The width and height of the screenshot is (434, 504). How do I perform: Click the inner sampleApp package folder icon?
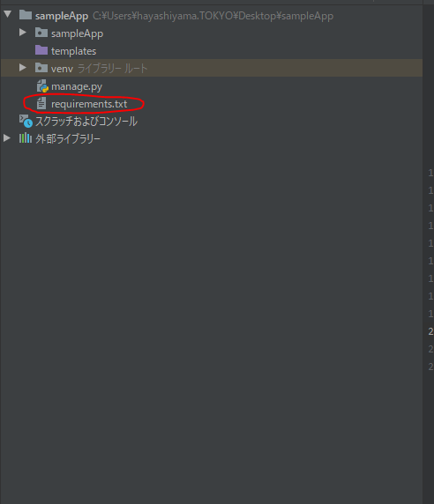pyautogui.click(x=41, y=33)
